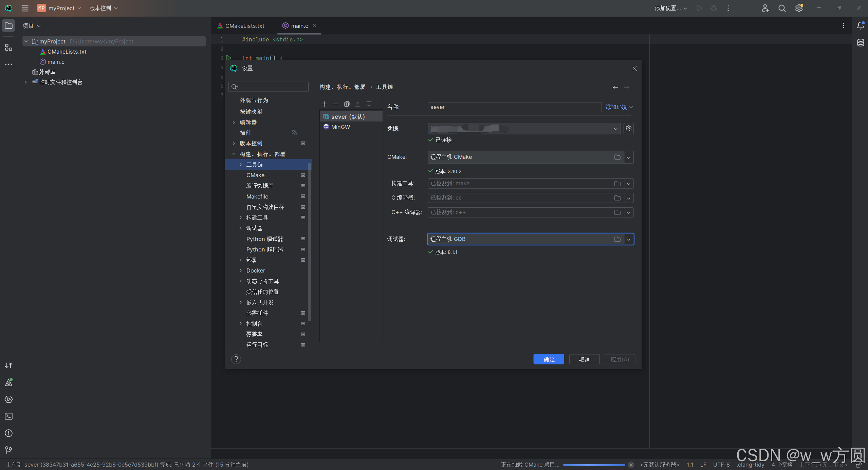Open the build tool dropdown arrow
868x470 pixels.
point(629,184)
